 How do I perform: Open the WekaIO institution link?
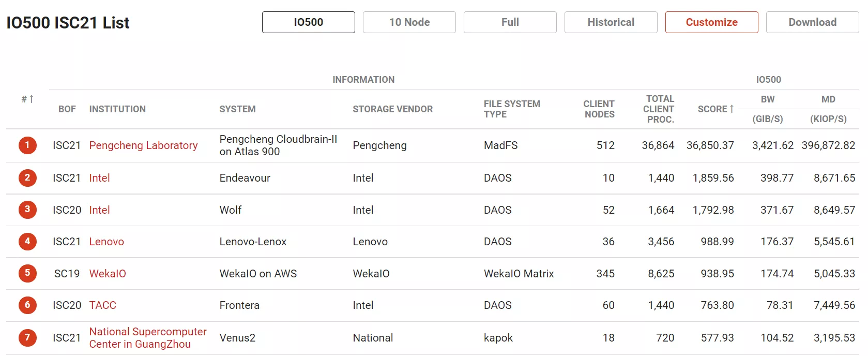click(x=108, y=274)
